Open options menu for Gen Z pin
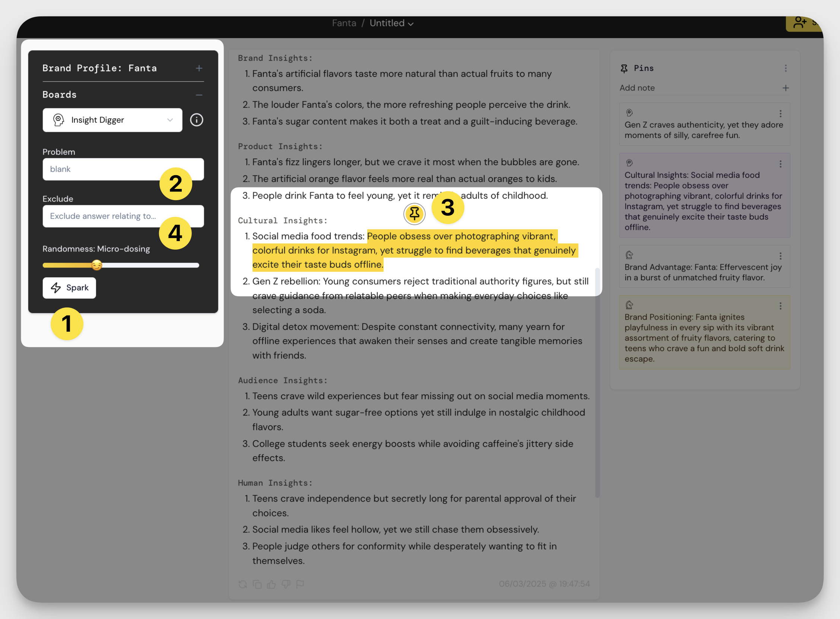840x619 pixels. click(780, 114)
